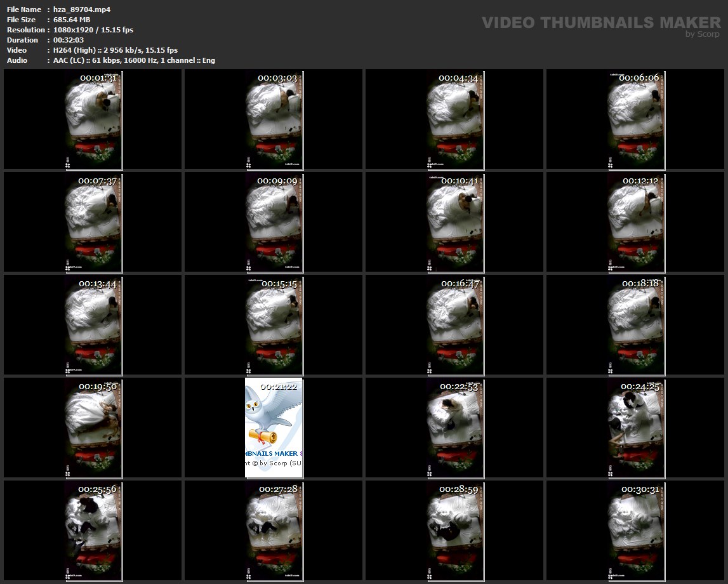Select the thumbnail stamped 00:03:03
728x584 pixels.
coord(274,120)
